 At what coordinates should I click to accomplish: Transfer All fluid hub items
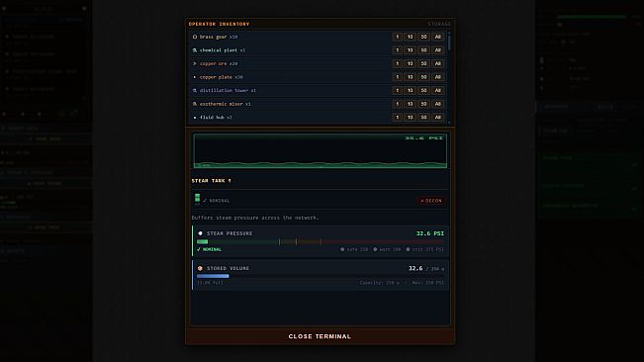click(438, 118)
